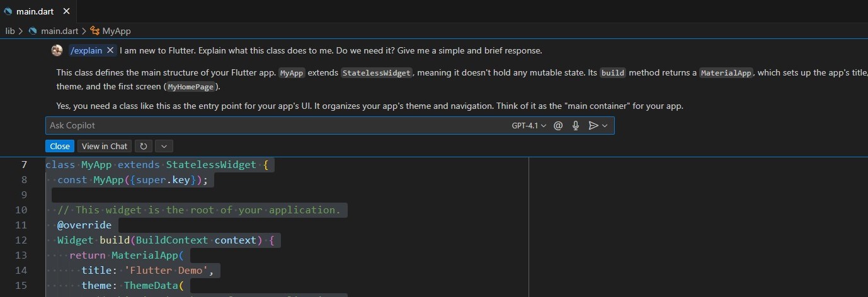Click the user avatar beside the prompt
This screenshot has height=297, width=868.
[57, 50]
